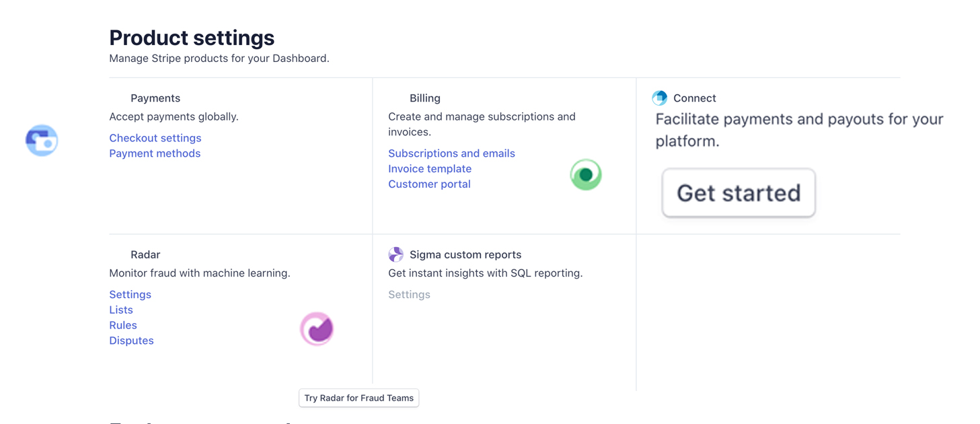Click the green Billing circle icon
Viewport: 980px width, 424px height.
(x=586, y=175)
